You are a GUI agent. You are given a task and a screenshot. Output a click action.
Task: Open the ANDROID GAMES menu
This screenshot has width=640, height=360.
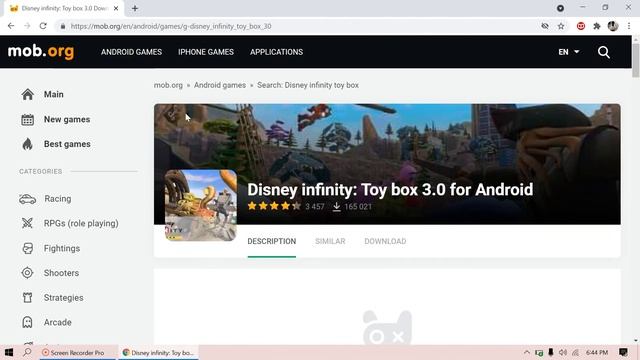(131, 52)
